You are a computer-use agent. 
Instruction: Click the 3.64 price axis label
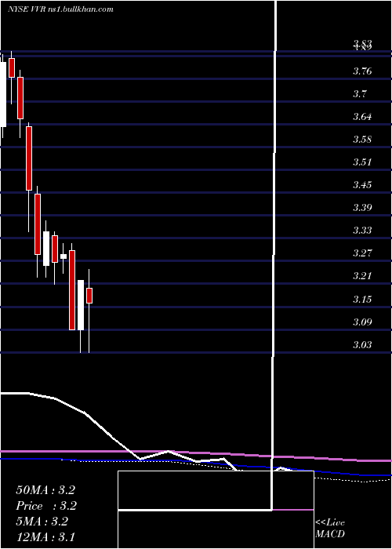[362, 117]
